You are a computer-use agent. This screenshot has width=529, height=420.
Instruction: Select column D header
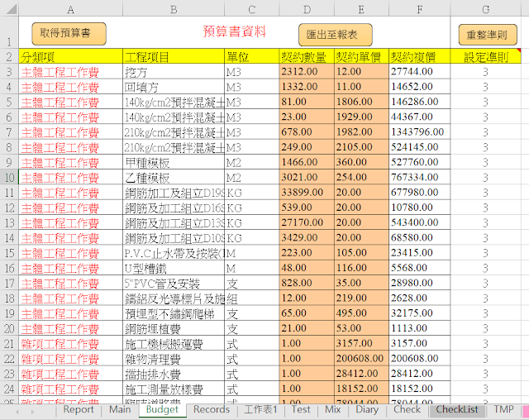pos(307,9)
